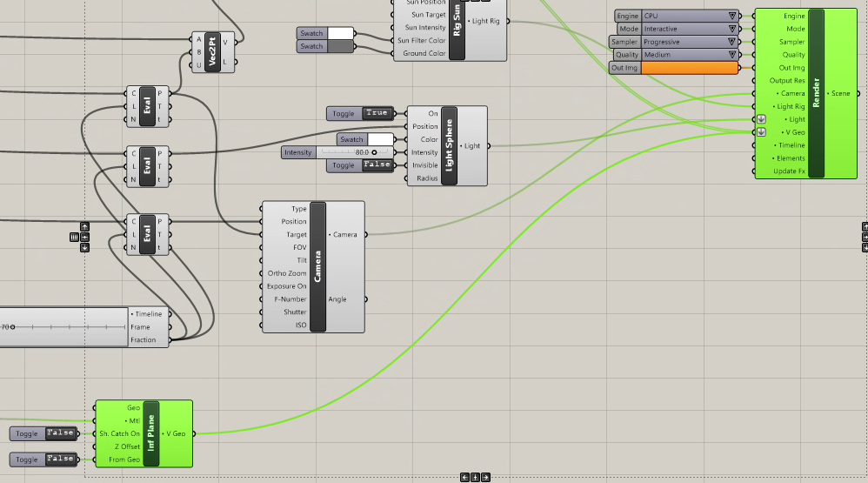Click the Radius input on Light Sphere

427,178
